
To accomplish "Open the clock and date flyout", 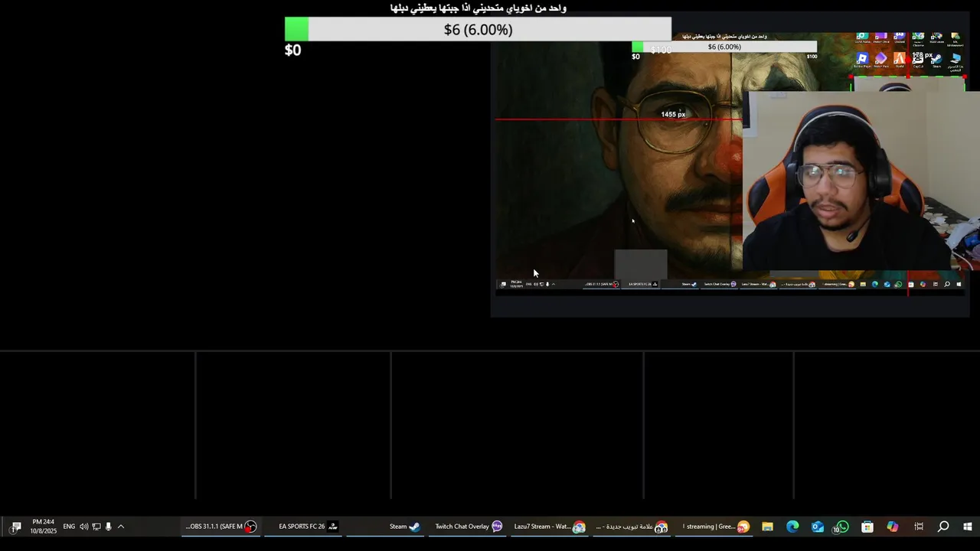I will coord(44,527).
